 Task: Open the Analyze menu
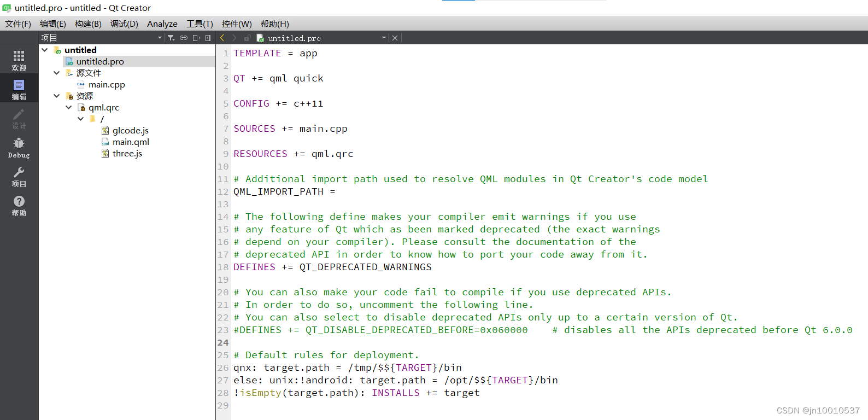pyautogui.click(x=162, y=24)
